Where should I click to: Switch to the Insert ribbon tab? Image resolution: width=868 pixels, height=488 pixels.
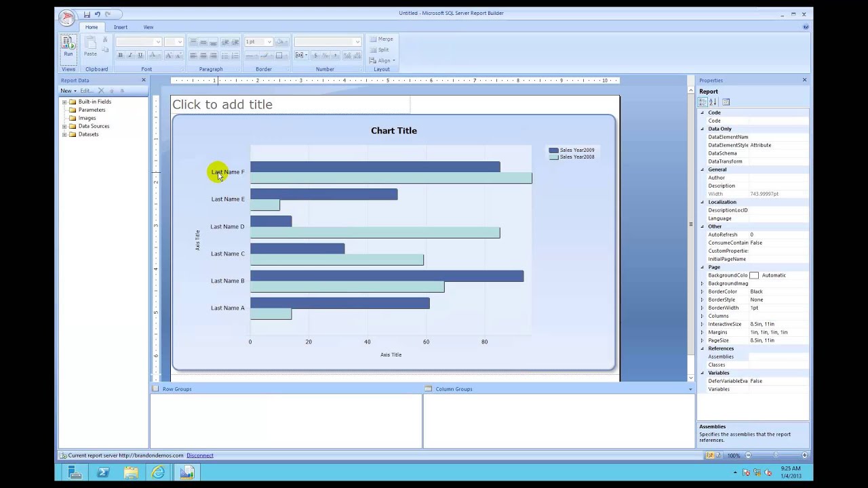[121, 27]
